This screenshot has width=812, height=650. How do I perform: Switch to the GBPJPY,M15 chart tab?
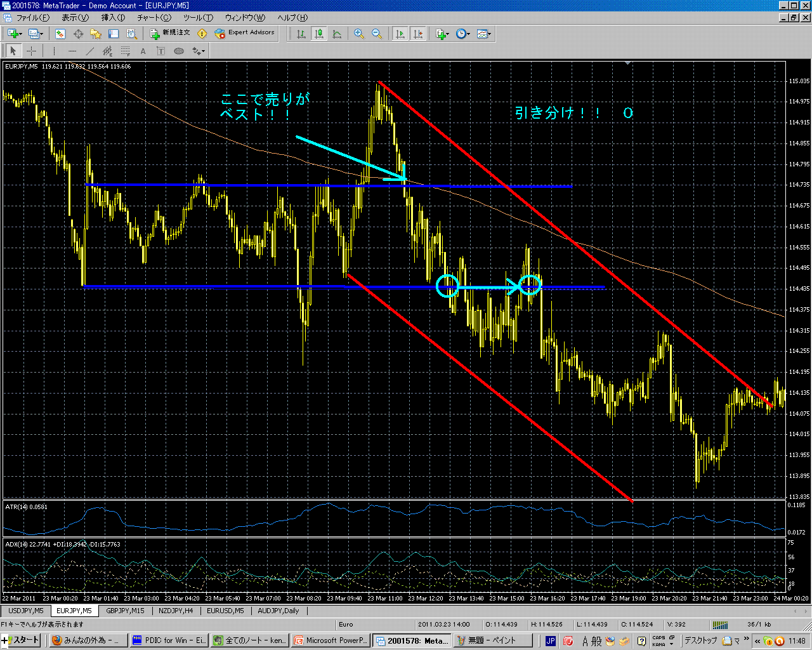[x=125, y=611]
